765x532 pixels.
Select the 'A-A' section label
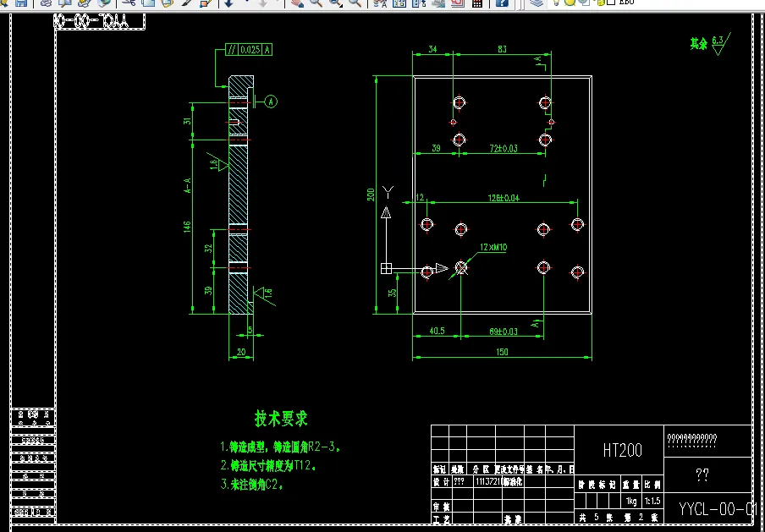click(188, 185)
